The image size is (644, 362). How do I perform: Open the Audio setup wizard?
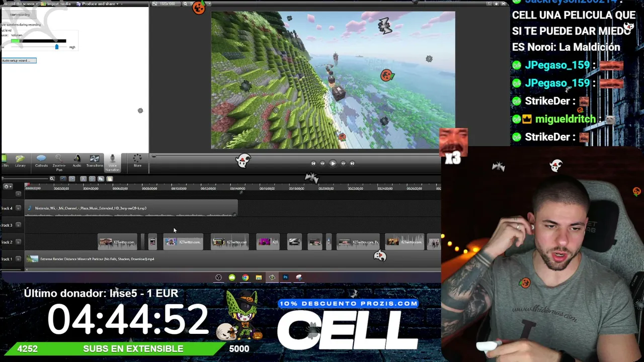tap(19, 60)
